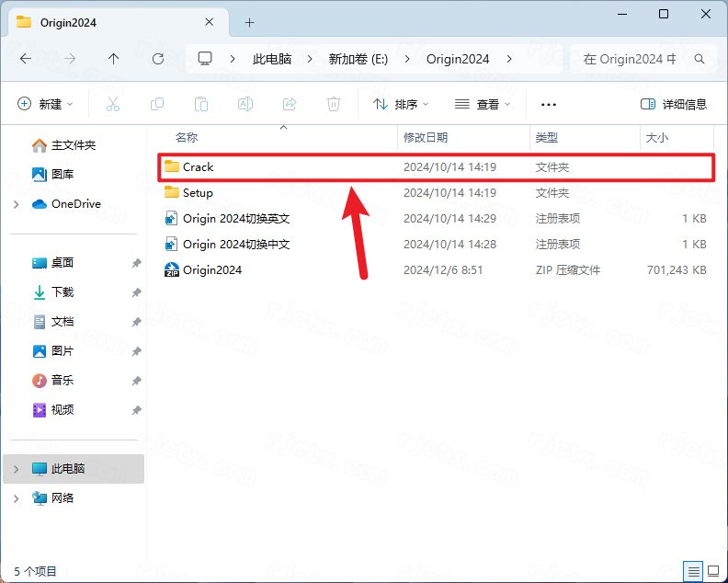
Task: Open the 排序 sort dropdown
Action: (x=401, y=105)
